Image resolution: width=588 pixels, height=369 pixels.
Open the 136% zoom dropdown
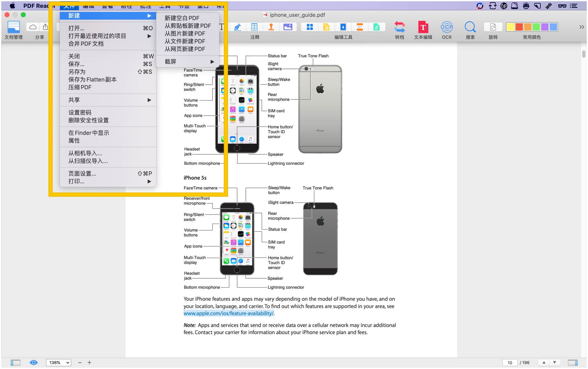click(58, 362)
